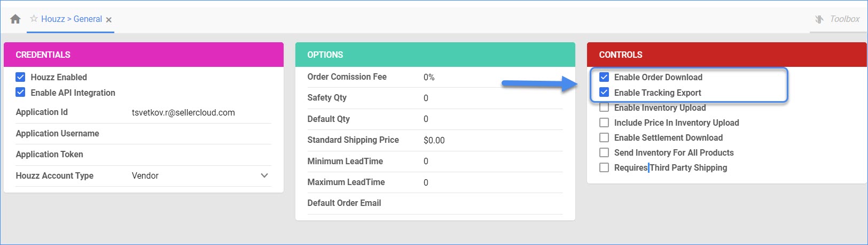Enable Settlement Download checkbox
The image size is (868, 245).
coord(604,137)
